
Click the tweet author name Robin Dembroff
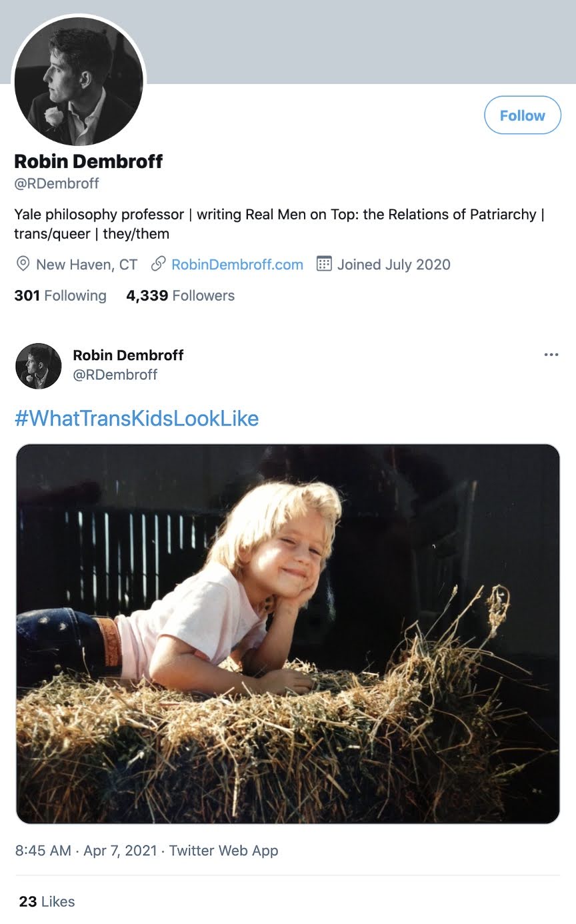(128, 355)
